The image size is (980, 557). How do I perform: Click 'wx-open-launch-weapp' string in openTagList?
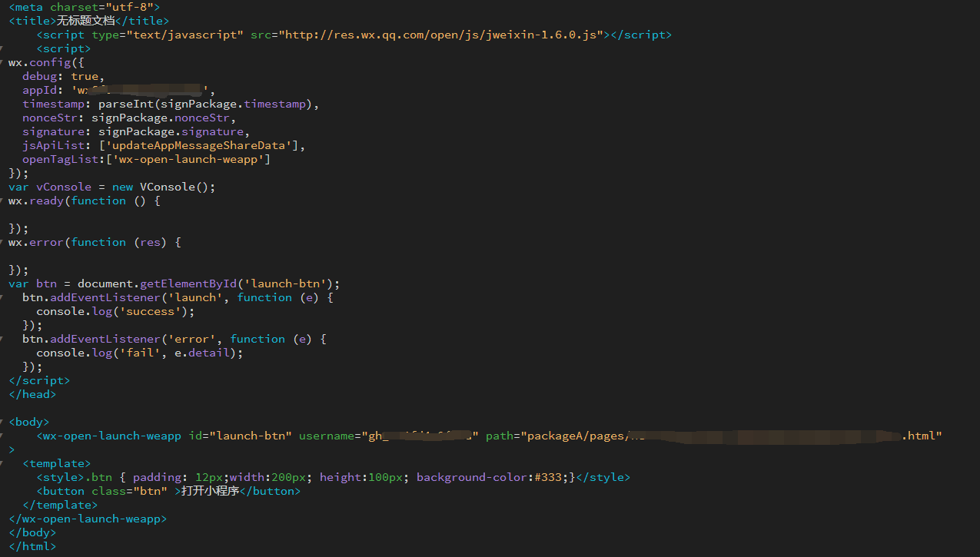188,159
